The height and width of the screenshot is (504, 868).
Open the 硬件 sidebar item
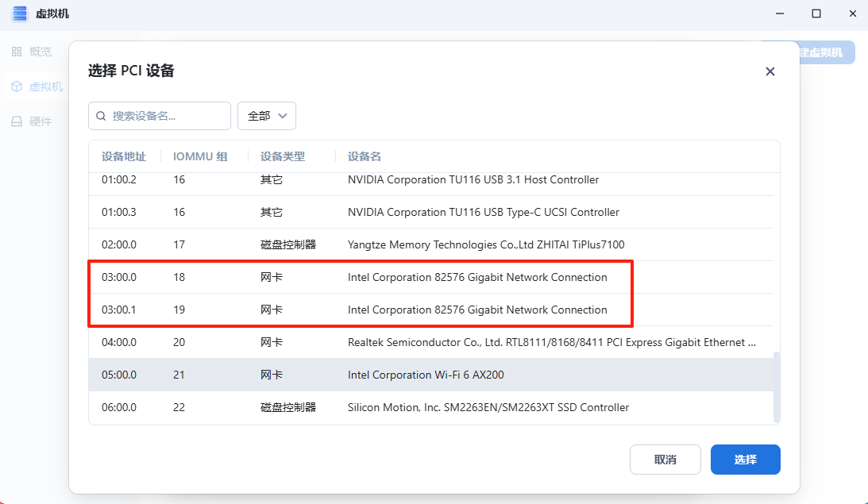coord(32,121)
